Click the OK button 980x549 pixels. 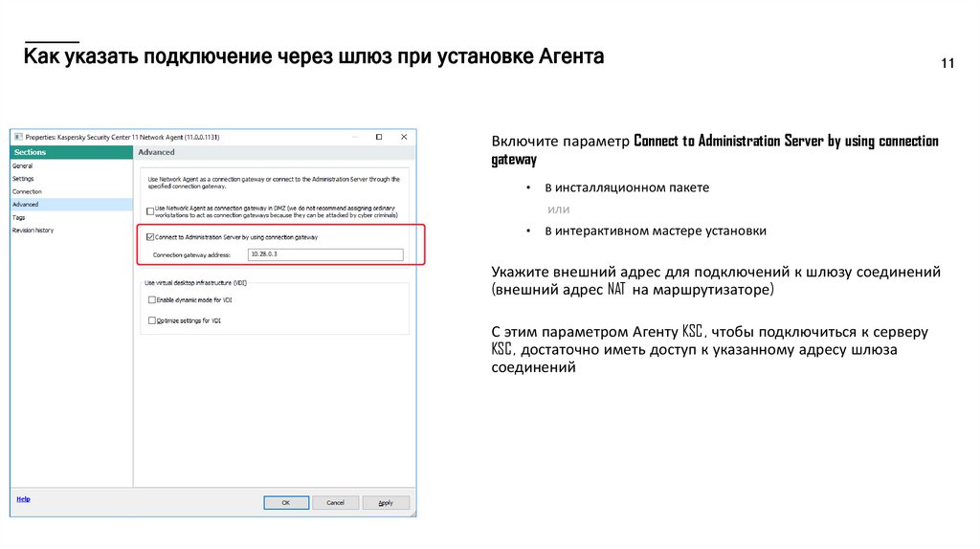286,503
